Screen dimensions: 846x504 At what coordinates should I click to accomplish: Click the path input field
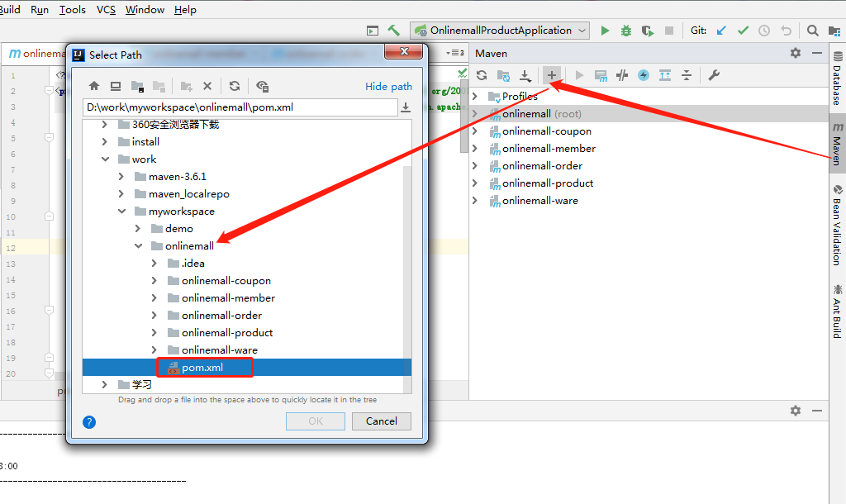(x=240, y=107)
